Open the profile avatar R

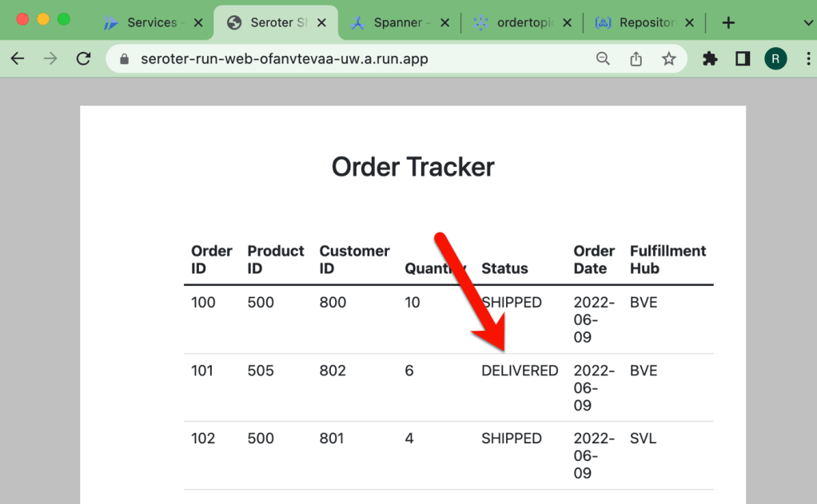coord(775,58)
